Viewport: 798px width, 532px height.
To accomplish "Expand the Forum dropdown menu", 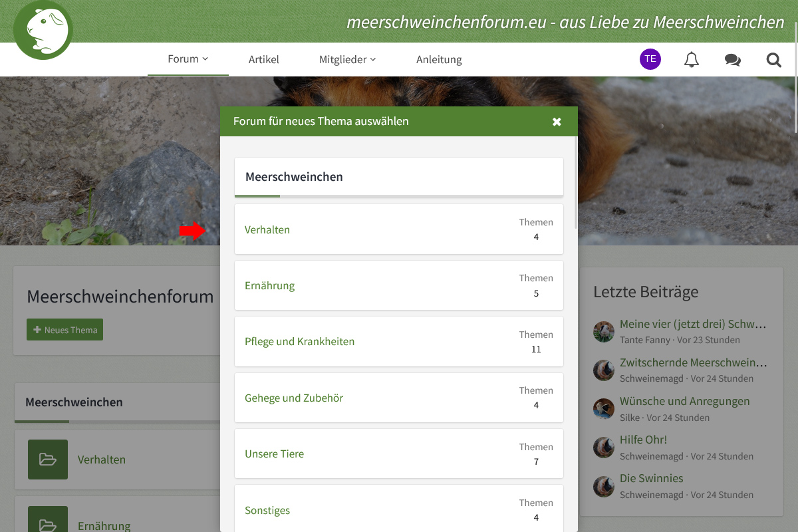I will [x=188, y=59].
